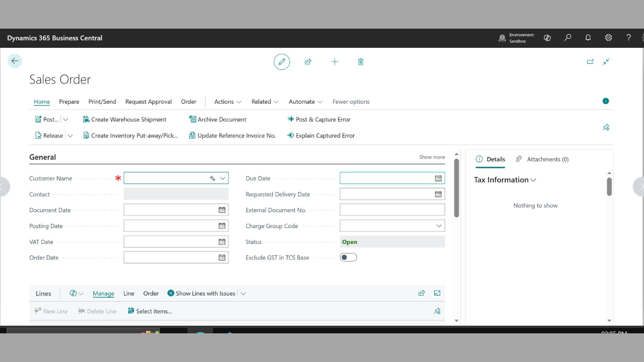Viewport: 644px width, 362px height.
Task: Open the Copilot icon in the top bar
Action: coord(547,38)
